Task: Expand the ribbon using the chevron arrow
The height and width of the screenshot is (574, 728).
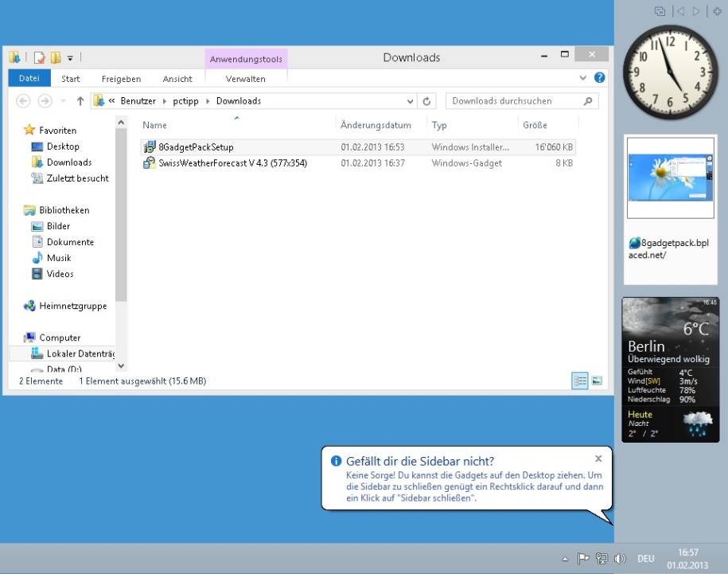Action: 582,77
